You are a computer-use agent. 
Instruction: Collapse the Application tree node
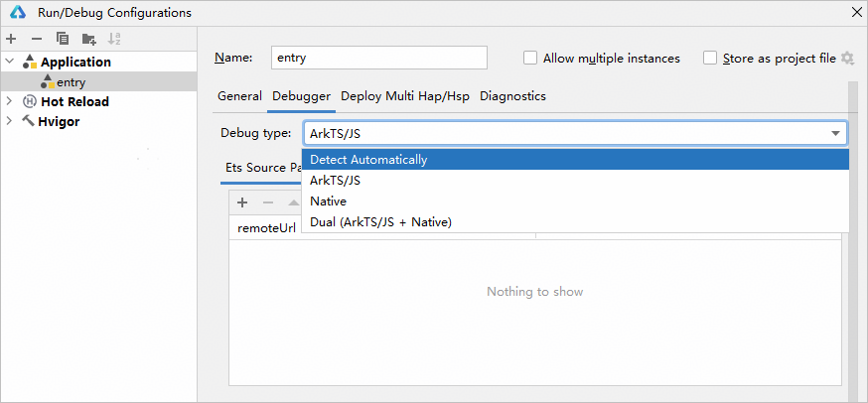[x=10, y=62]
